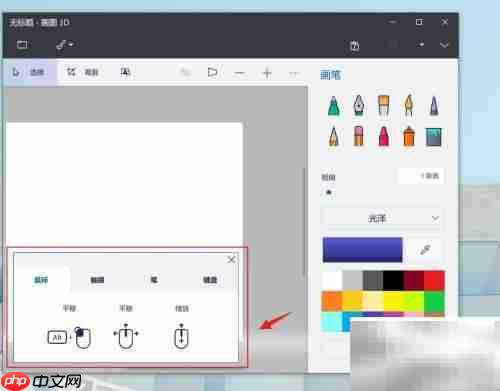Click the Brushes panel heading
Screen dimensions: 500x391
click(330, 75)
